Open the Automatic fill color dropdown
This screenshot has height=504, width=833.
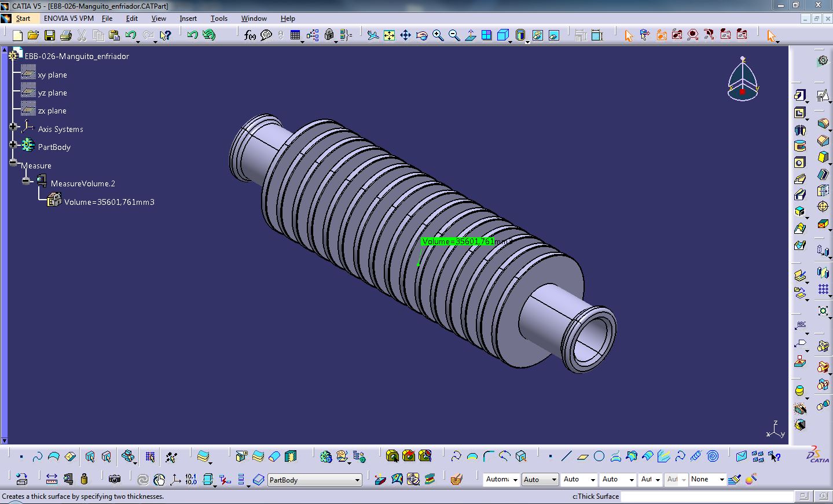[515, 480]
